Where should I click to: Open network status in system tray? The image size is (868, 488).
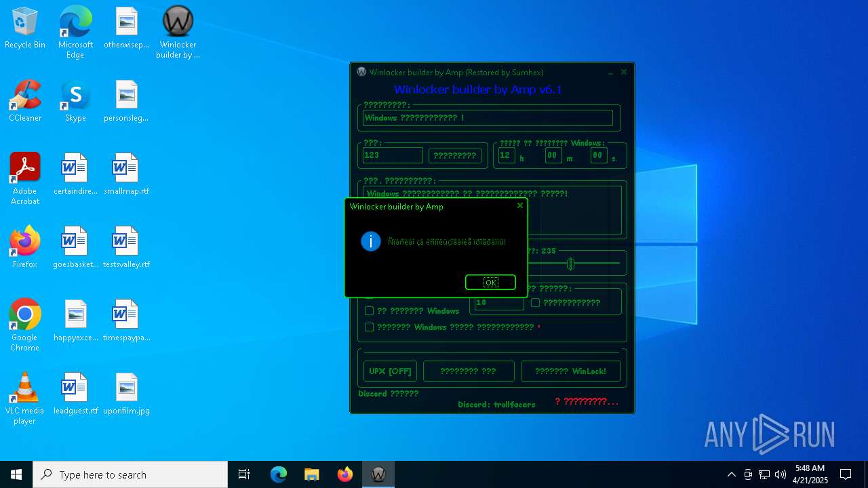coord(764,474)
